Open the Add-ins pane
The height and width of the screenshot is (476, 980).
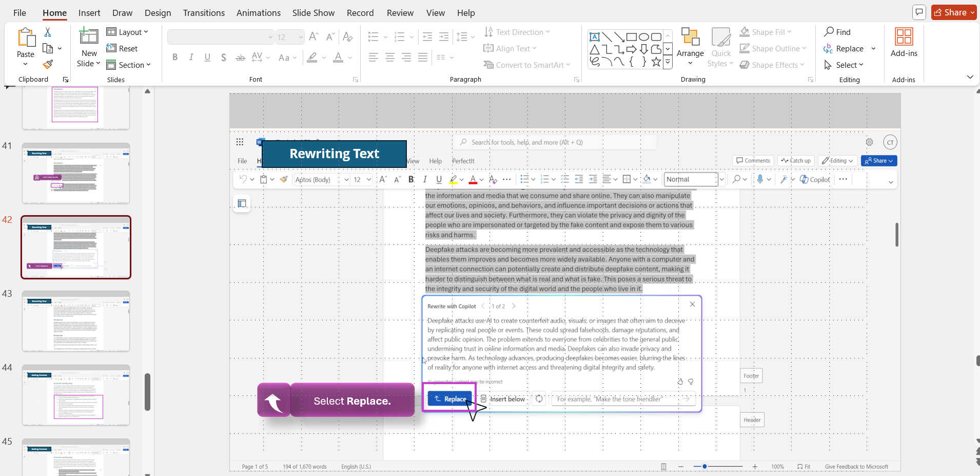[x=904, y=43]
